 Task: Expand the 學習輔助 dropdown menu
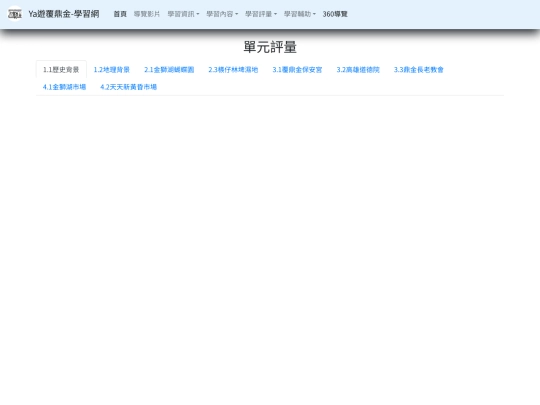click(x=300, y=14)
